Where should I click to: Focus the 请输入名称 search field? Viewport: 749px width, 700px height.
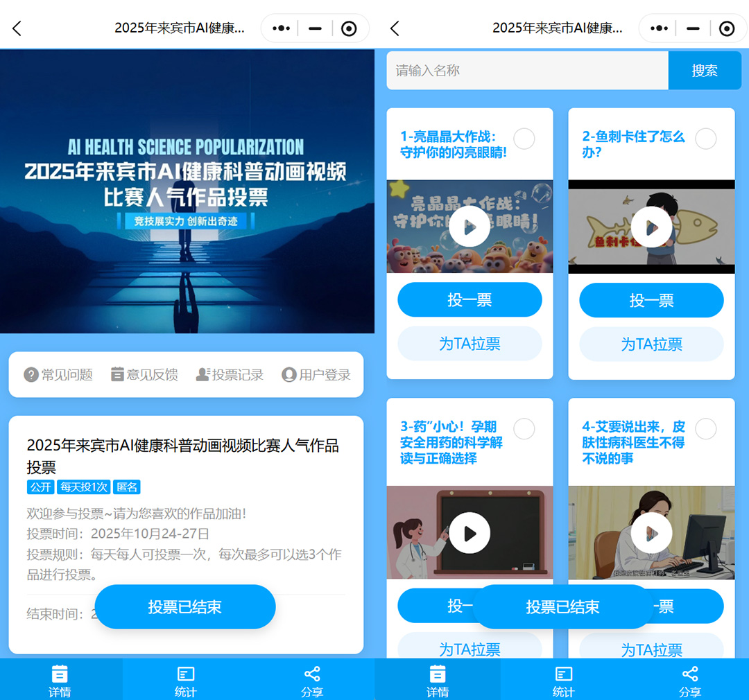click(x=527, y=71)
